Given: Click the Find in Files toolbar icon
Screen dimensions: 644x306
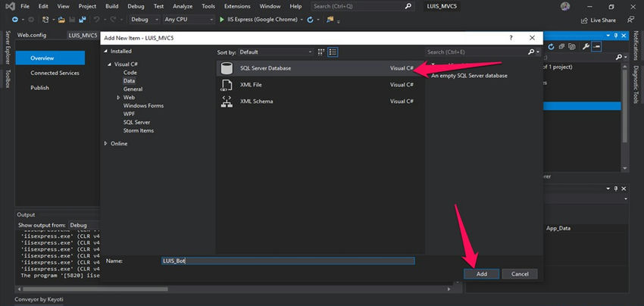Looking at the screenshot, I should [330, 19].
